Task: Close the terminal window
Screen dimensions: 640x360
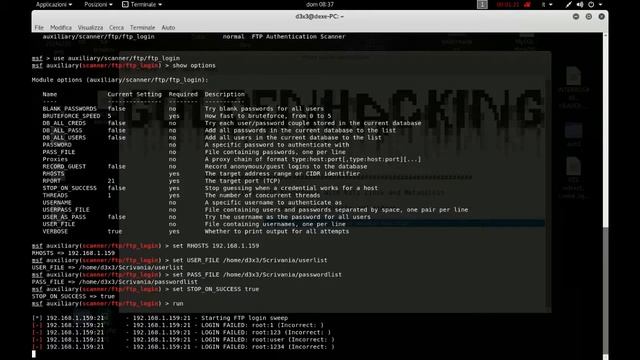Action: click(x=602, y=16)
